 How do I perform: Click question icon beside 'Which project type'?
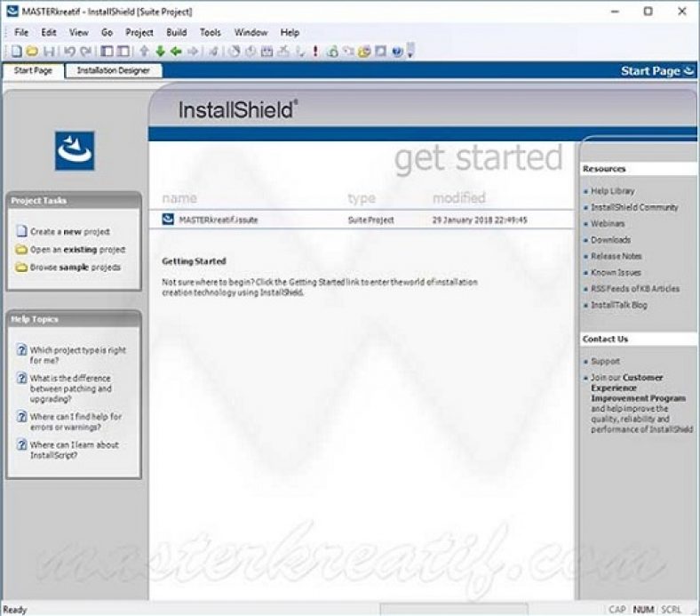(x=21, y=349)
